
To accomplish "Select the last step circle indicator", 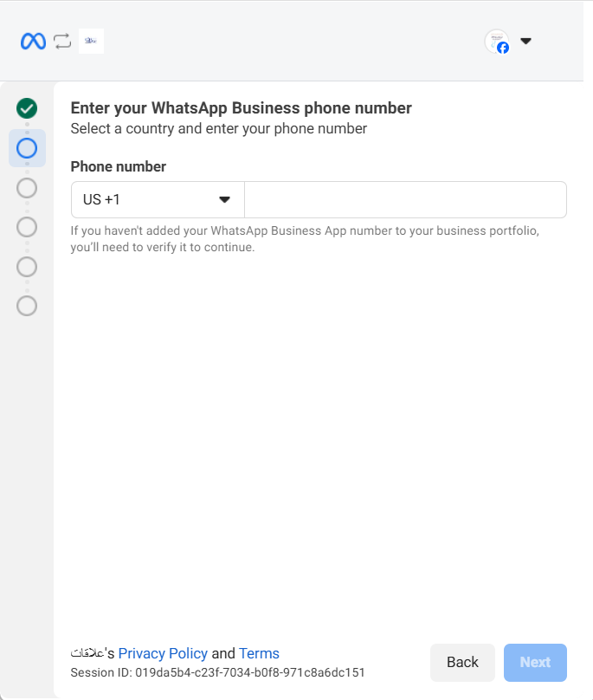I will [27, 306].
